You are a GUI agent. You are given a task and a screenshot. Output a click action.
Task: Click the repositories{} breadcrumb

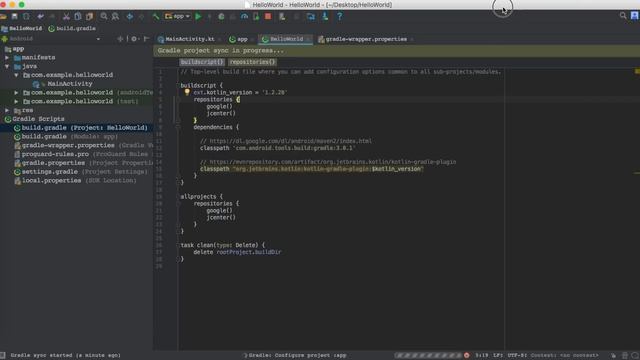[252, 62]
